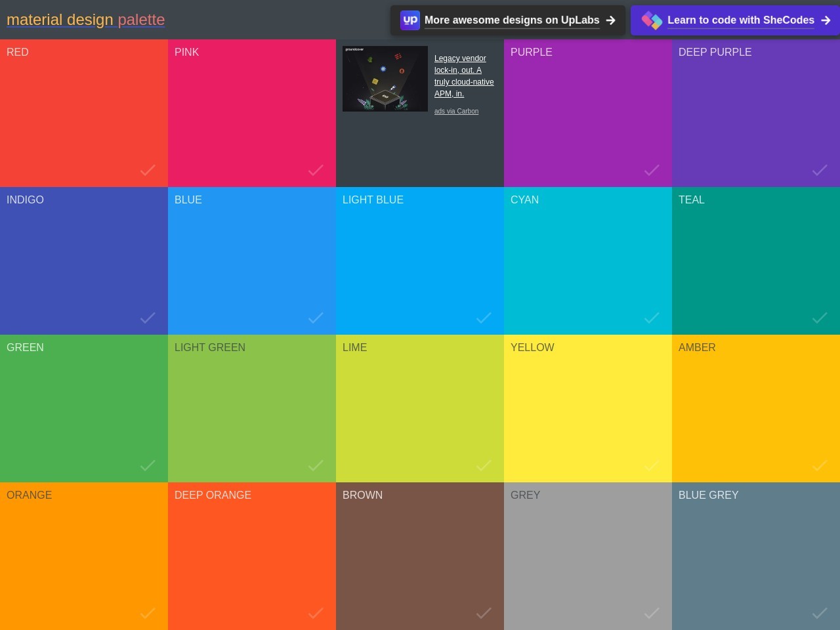Click the checkmark on the Brown tile
The height and width of the screenshot is (630, 840).
(484, 613)
